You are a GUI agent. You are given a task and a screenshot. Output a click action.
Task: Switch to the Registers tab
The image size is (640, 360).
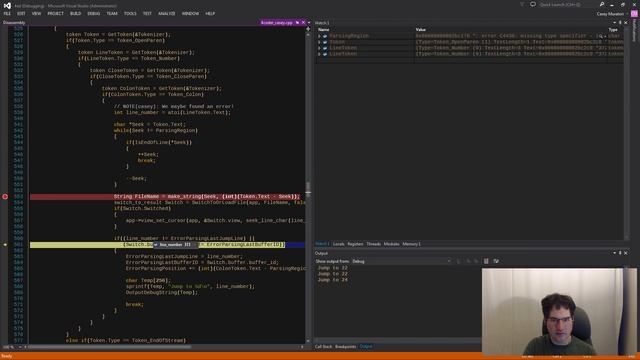coord(355,244)
